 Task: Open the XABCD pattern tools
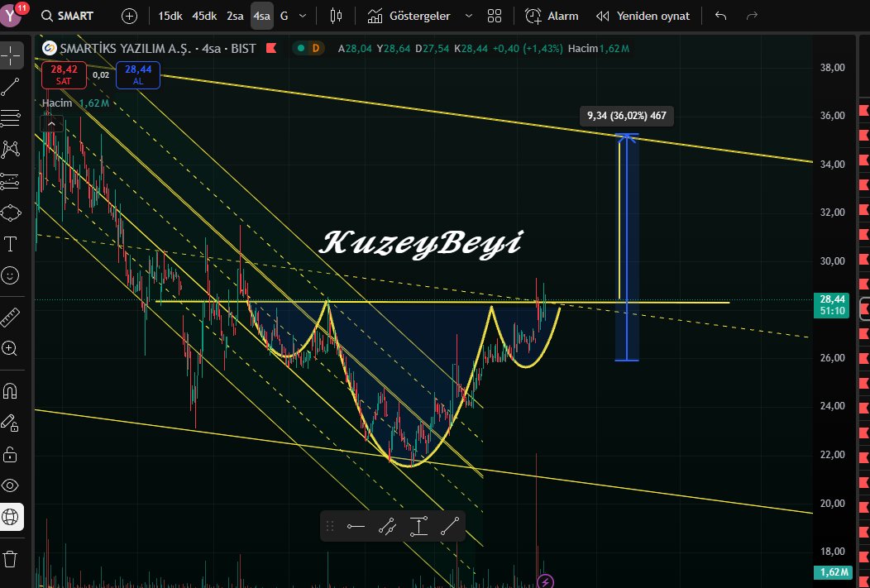[x=12, y=149]
